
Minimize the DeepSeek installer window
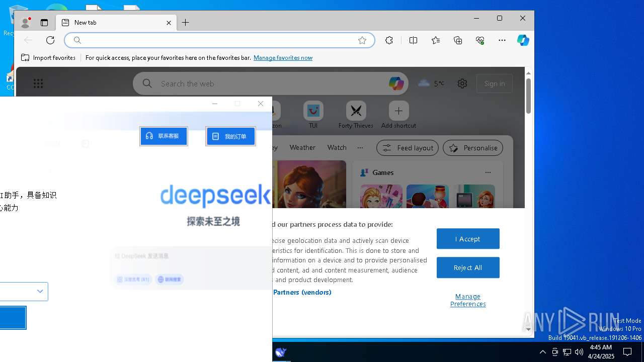click(x=215, y=104)
